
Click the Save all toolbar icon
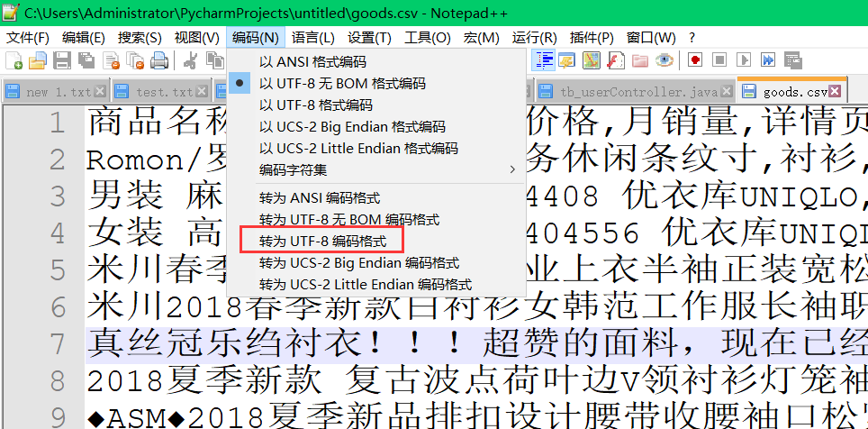pyautogui.click(x=86, y=60)
